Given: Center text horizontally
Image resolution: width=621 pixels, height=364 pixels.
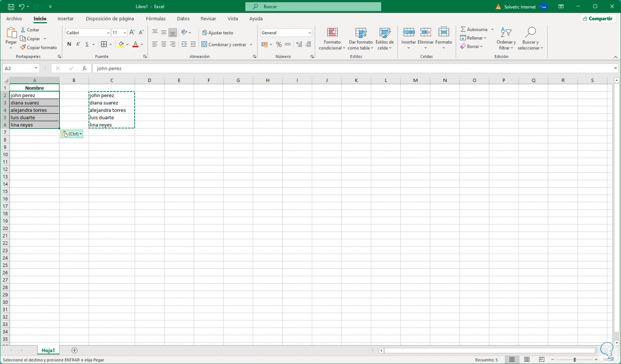Looking at the screenshot, I should click(164, 44).
